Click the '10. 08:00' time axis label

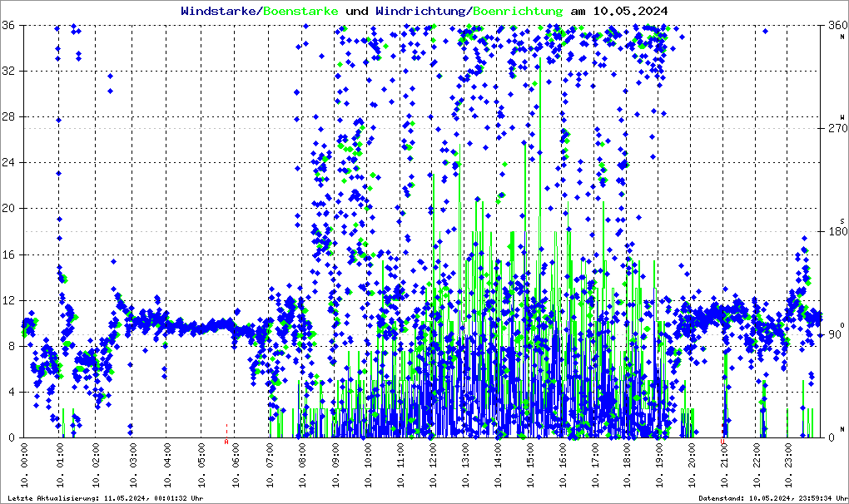pos(302,466)
